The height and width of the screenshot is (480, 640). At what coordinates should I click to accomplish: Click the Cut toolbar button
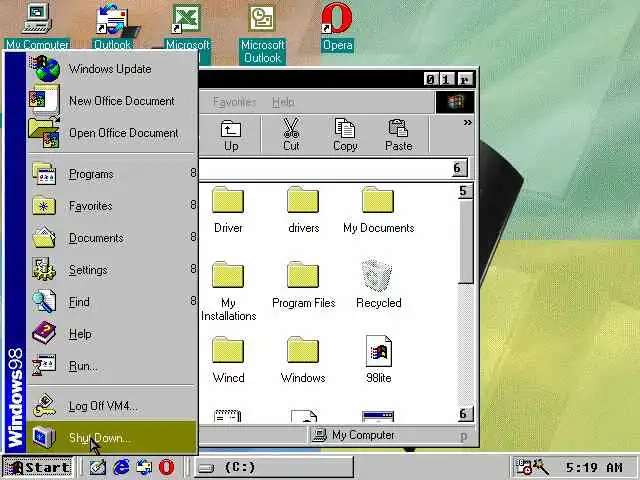click(x=291, y=135)
